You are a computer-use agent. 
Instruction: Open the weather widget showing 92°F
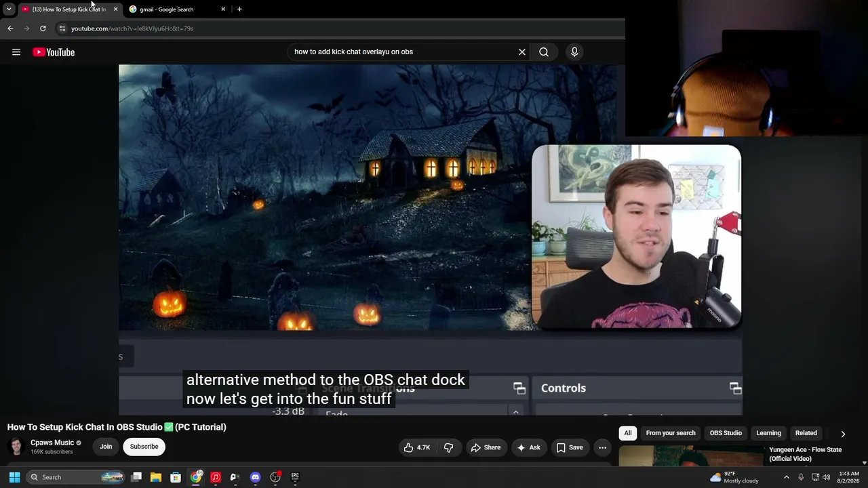(x=734, y=477)
